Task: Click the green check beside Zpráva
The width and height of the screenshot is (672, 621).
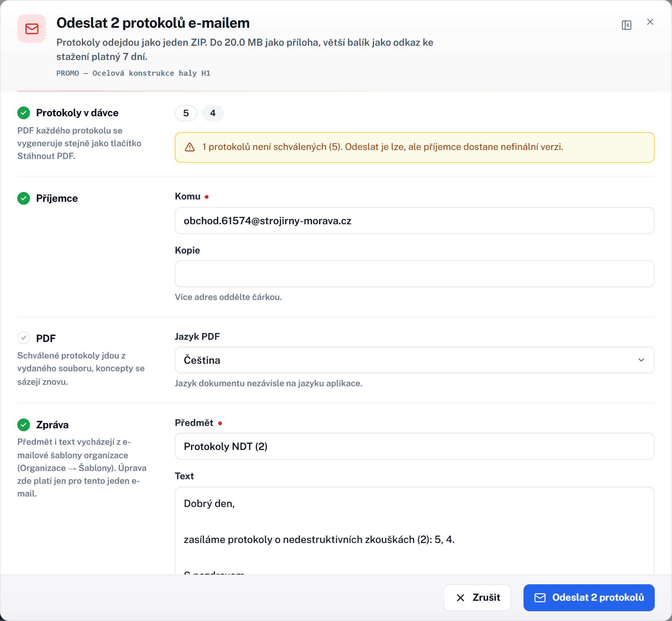Action: [x=24, y=425]
